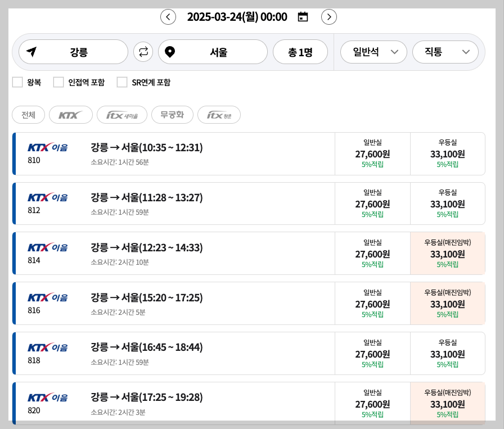Click the 소요시간: 2시간 3분 text
504x429 pixels.
(x=118, y=412)
